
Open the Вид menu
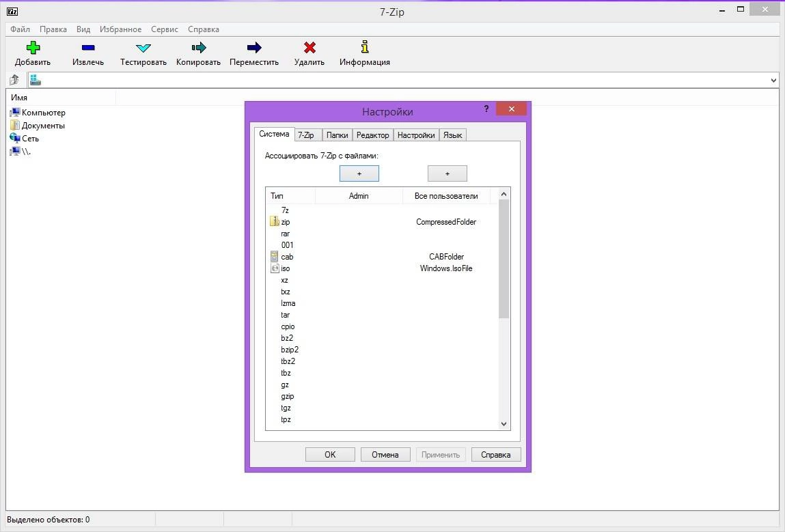pyautogui.click(x=83, y=29)
